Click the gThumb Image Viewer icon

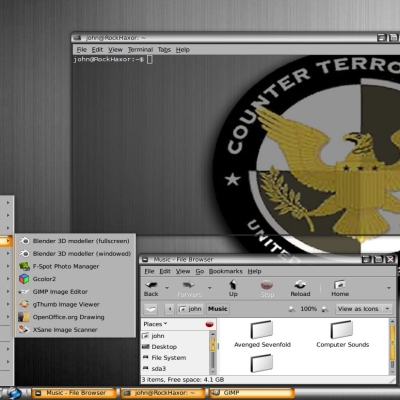pos(24,304)
